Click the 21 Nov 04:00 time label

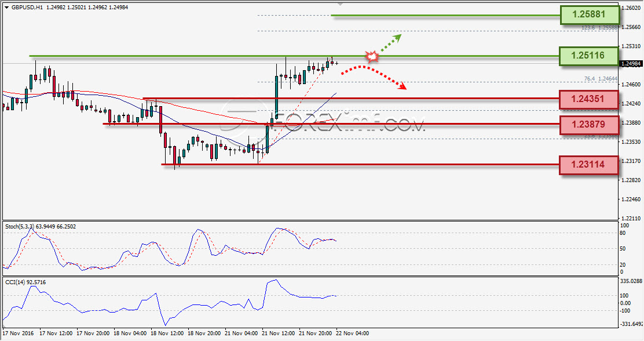pyautogui.click(x=241, y=333)
